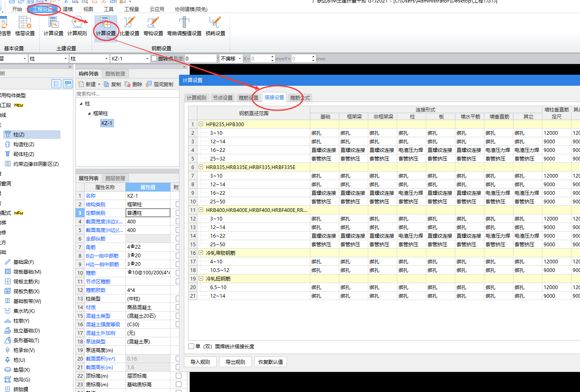Toggle checkbox in 顶标高 row
The width and height of the screenshot is (580, 392).
point(178,376)
